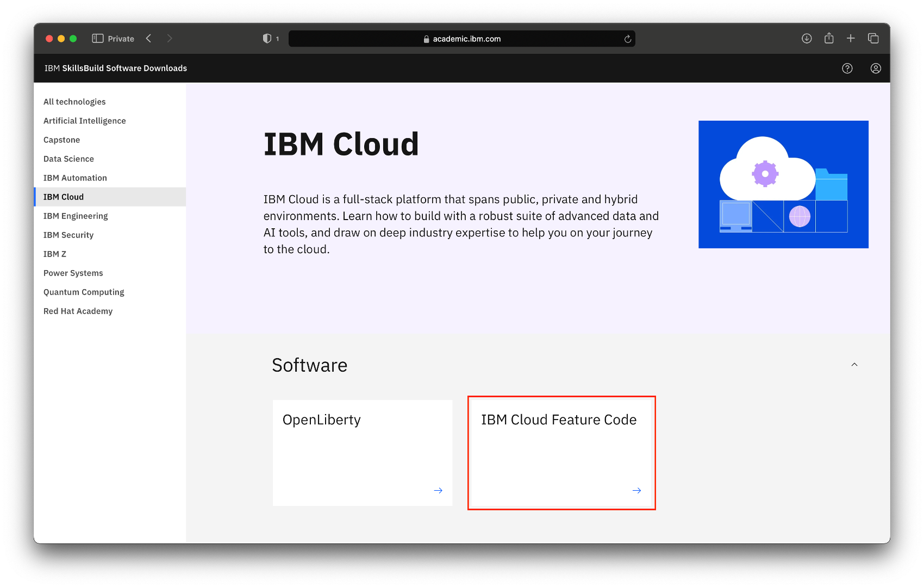Open the Red Hat Academy category
This screenshot has width=924, height=588.
click(110, 311)
